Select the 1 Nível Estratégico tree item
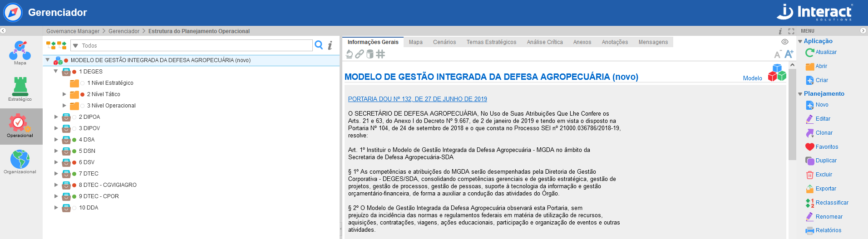 pyautogui.click(x=110, y=83)
